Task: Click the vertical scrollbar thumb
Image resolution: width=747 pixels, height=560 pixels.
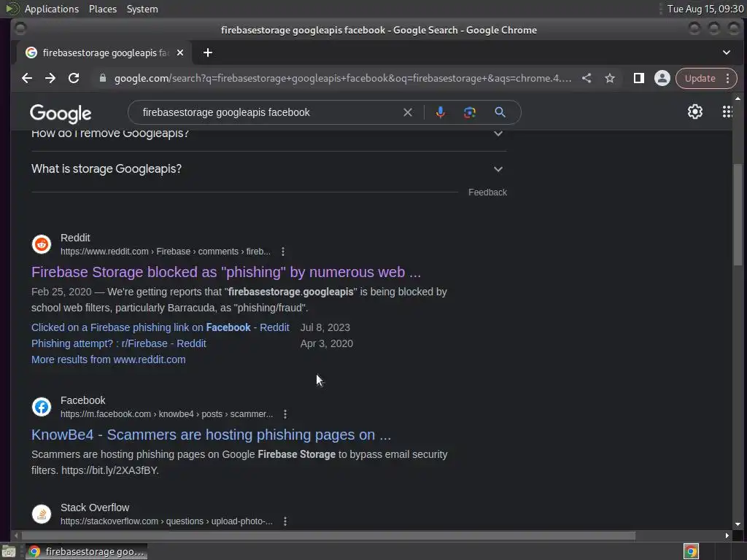Action: [738, 214]
